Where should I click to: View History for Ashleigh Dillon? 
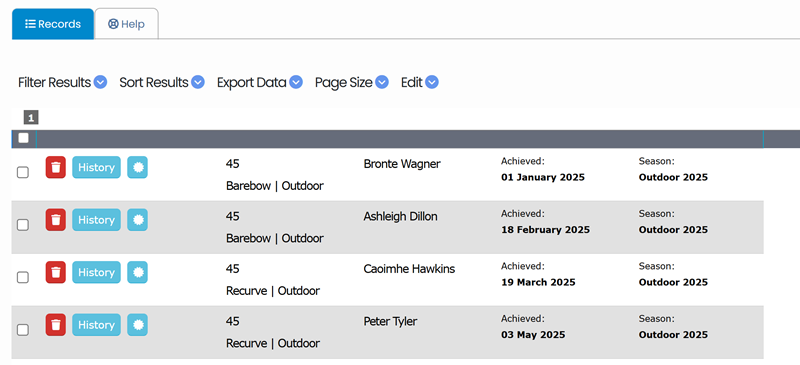96,220
